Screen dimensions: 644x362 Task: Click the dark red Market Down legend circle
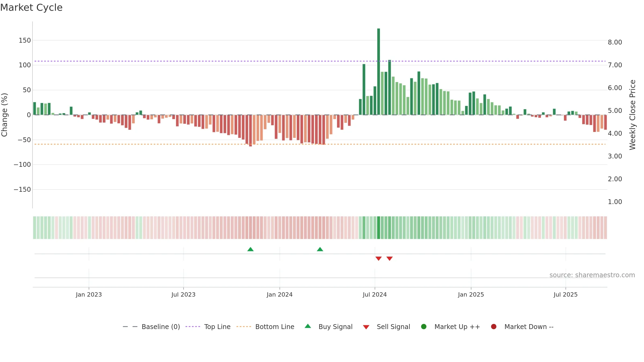tap(493, 327)
